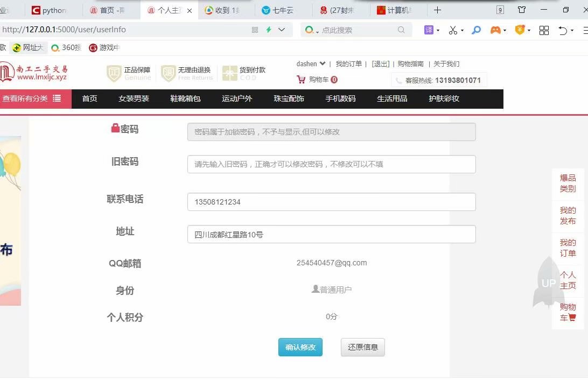The height and width of the screenshot is (380, 588).
Task: Expand the game controller dropdown arrow
Action: (505, 30)
